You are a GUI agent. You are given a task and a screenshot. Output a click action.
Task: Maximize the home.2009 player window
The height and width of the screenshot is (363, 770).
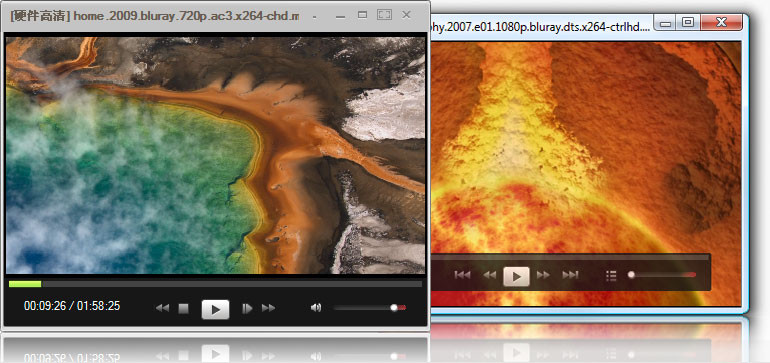click(x=362, y=15)
